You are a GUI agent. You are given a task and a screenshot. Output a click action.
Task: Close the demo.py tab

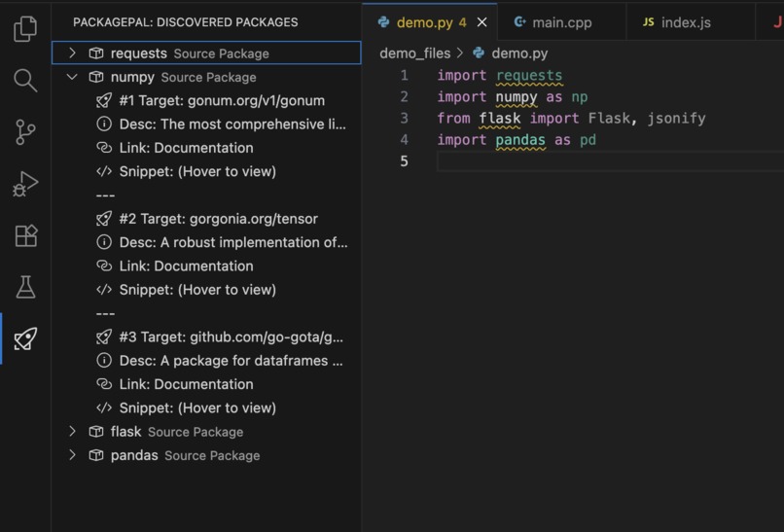pyautogui.click(x=482, y=22)
